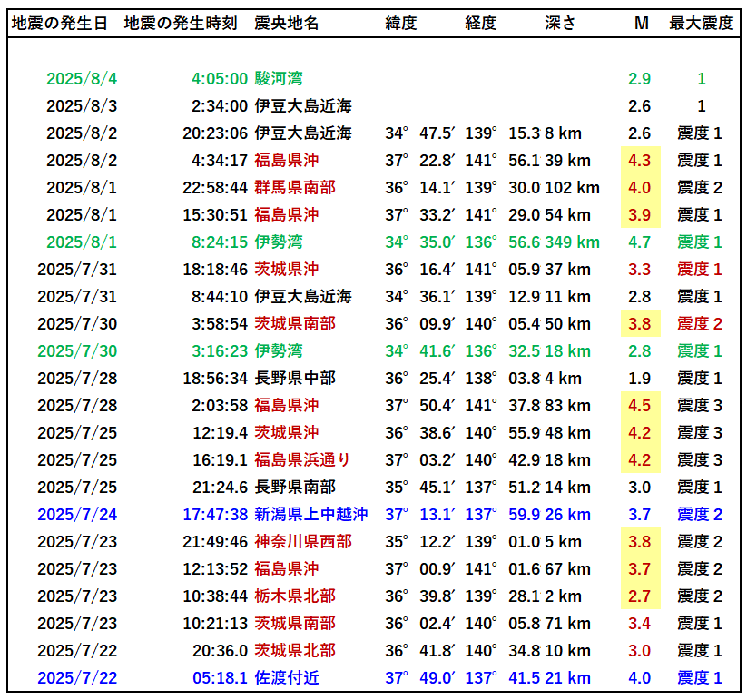Select the epicenter cell 茨城県南部 at 3:58:54
This screenshot has height=700, width=747.
pyautogui.click(x=295, y=323)
